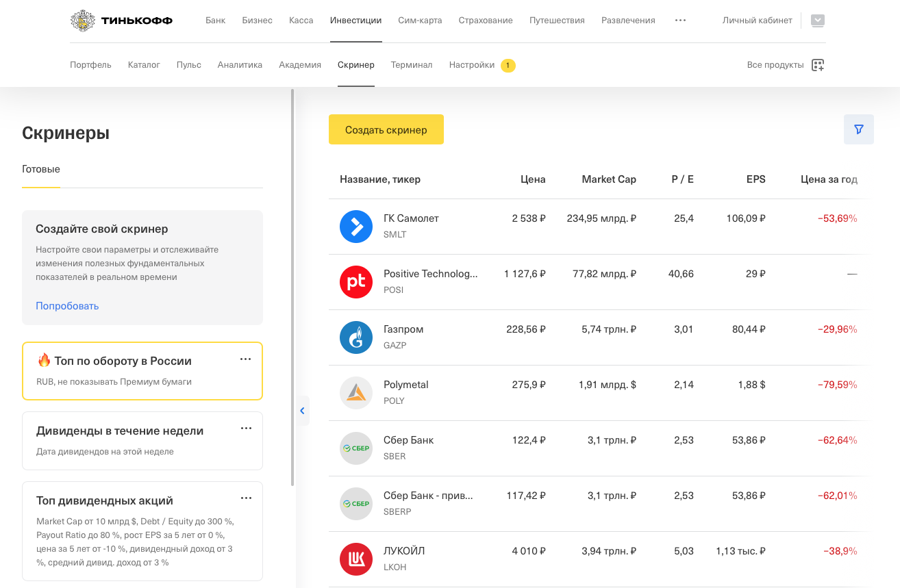Click the Сбер Банк yearly change −62,64%
The image size is (900, 588).
837,440
